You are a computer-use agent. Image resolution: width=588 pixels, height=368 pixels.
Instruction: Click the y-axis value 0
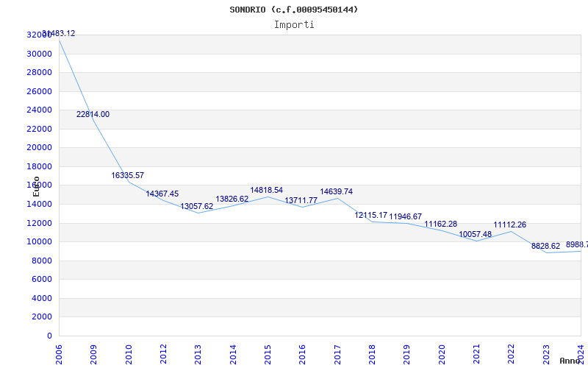coord(49,336)
